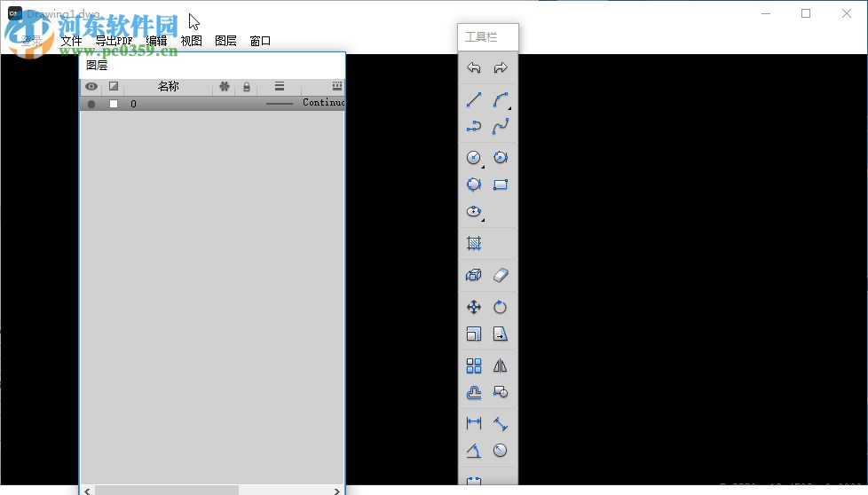Open the 导出PDF menu

(114, 41)
